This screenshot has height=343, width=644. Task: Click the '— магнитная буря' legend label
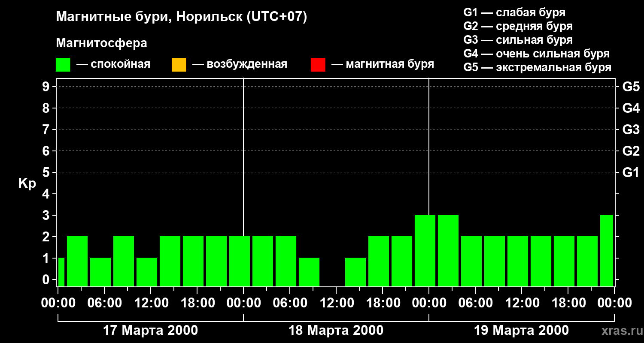(x=383, y=65)
